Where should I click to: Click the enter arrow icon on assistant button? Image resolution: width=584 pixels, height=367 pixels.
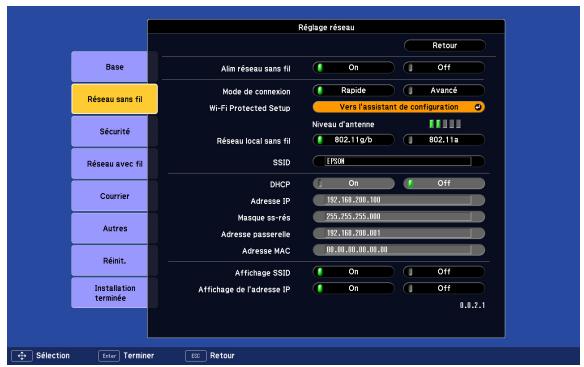pyautogui.click(x=478, y=107)
